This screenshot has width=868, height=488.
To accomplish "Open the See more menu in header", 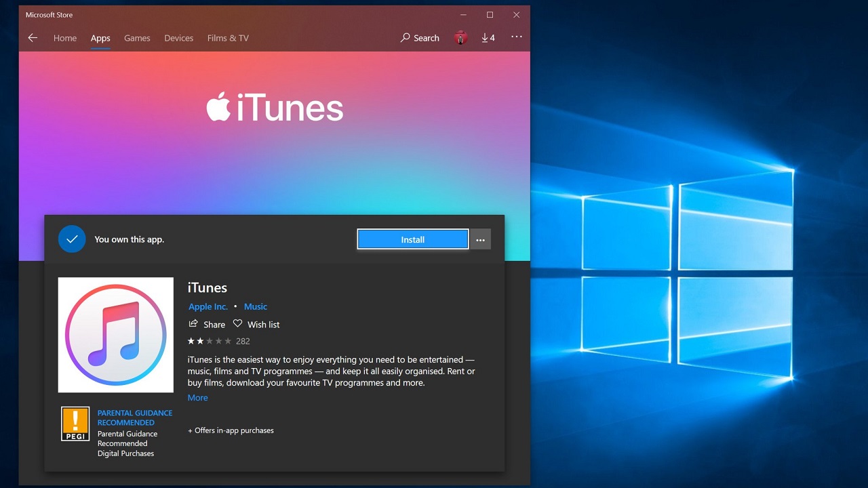I will click(517, 37).
